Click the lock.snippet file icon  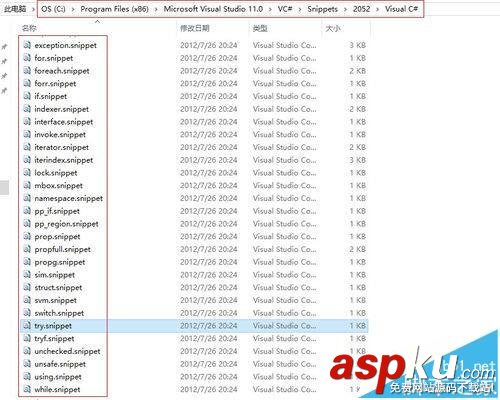[x=27, y=173]
